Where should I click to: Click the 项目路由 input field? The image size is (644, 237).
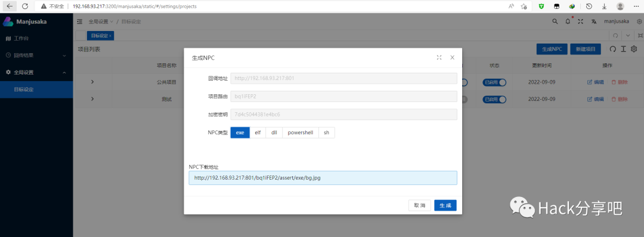[x=344, y=96]
